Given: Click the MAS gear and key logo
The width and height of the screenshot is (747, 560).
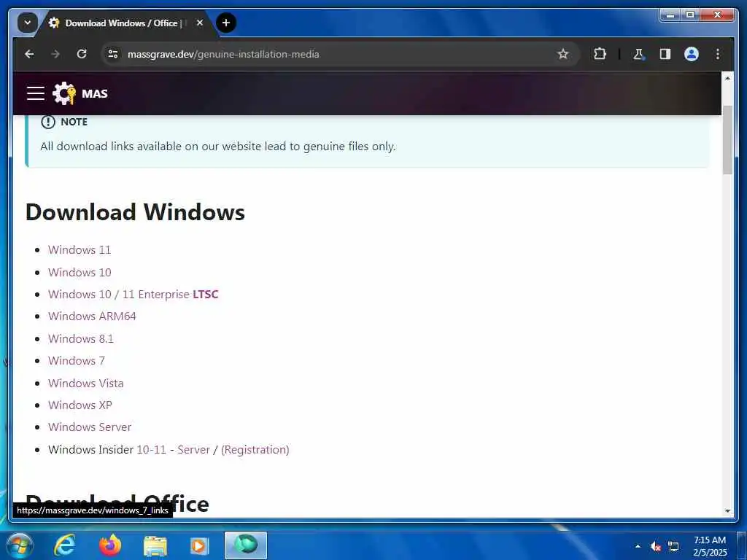Looking at the screenshot, I should pyautogui.click(x=64, y=93).
